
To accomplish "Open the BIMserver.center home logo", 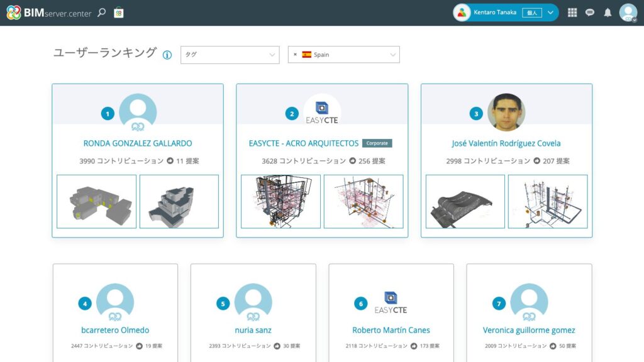I will [x=49, y=13].
